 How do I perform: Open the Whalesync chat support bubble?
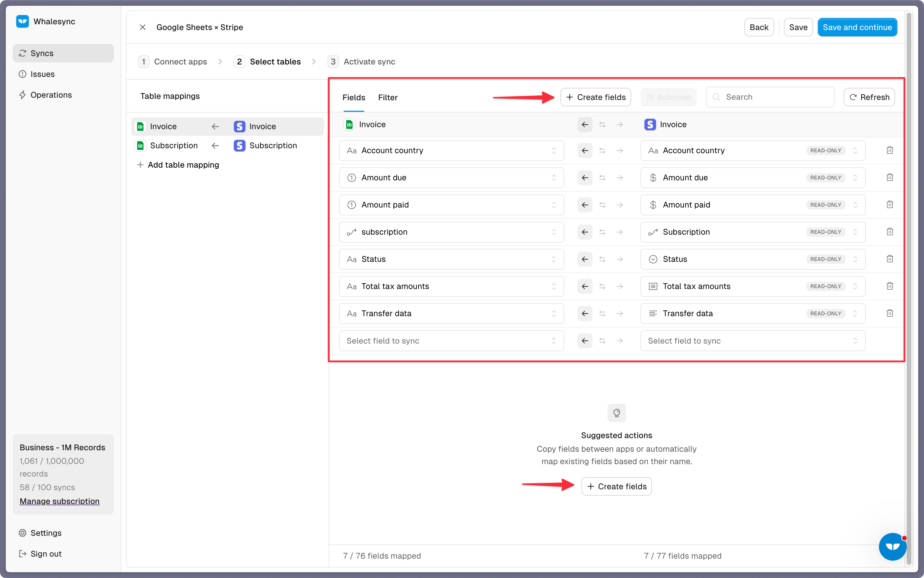892,546
